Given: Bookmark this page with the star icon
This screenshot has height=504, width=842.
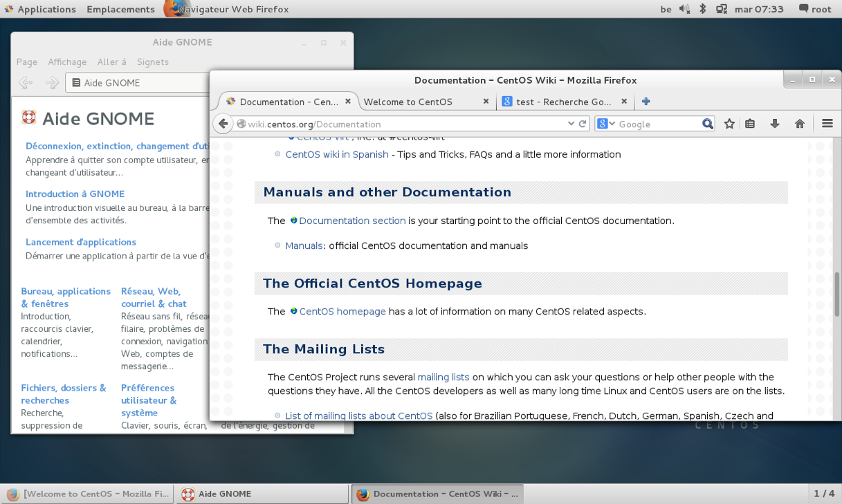Looking at the screenshot, I should pyautogui.click(x=729, y=124).
